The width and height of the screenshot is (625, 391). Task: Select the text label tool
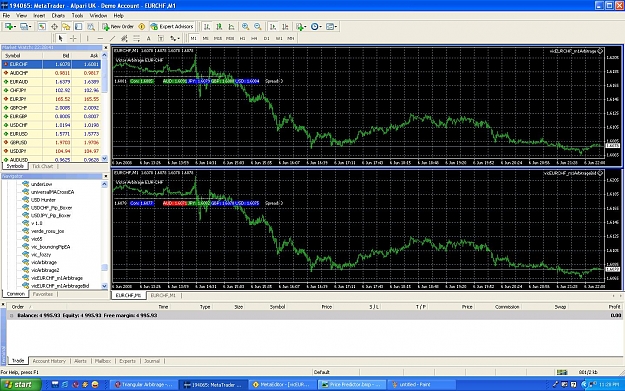click(x=161, y=38)
